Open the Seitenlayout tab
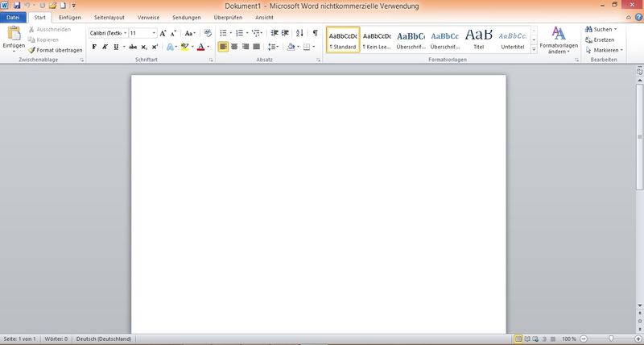 (x=109, y=17)
